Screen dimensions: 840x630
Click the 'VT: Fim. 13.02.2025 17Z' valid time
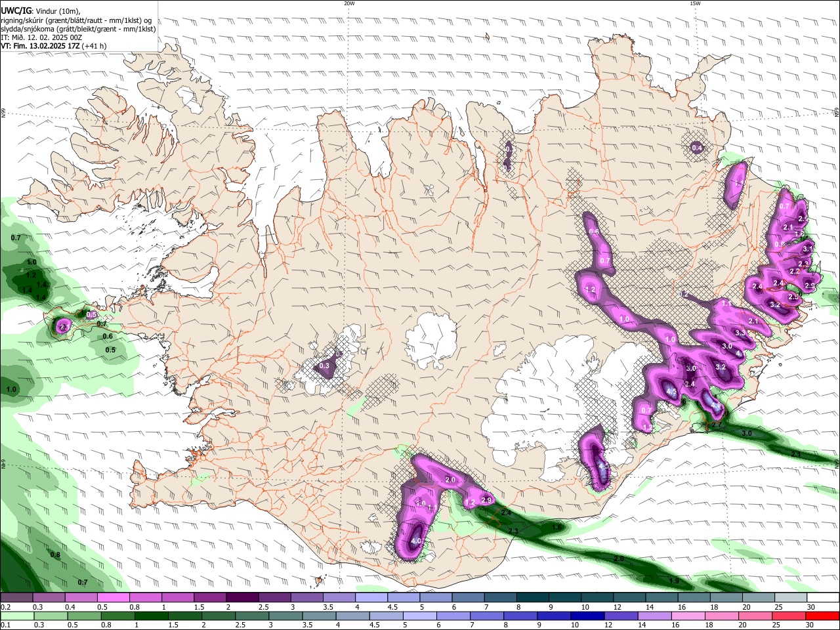pyautogui.click(x=41, y=46)
